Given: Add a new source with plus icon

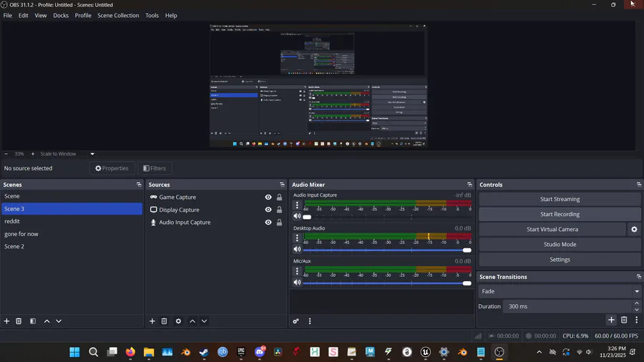Looking at the screenshot, I should click(152, 321).
